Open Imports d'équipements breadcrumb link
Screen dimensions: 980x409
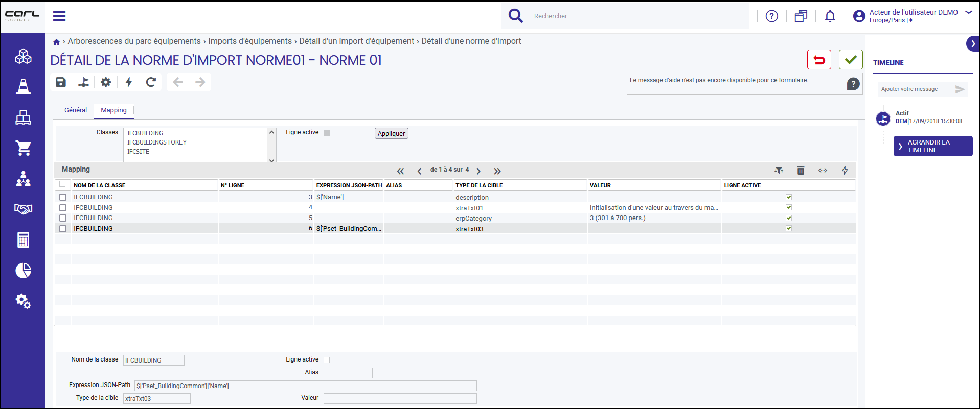(250, 41)
